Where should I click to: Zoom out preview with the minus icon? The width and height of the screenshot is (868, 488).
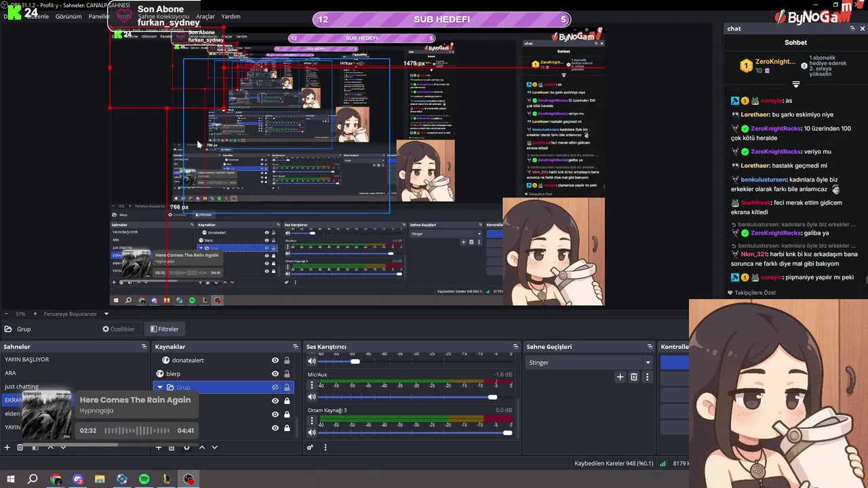click(6, 314)
